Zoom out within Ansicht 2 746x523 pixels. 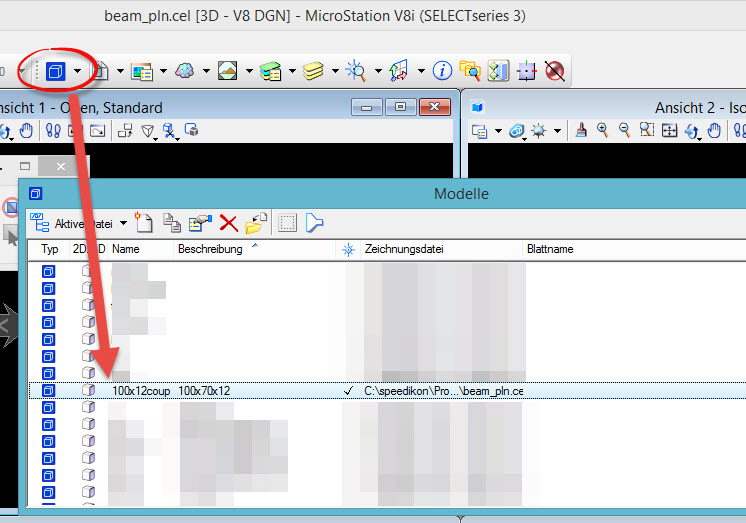point(624,130)
